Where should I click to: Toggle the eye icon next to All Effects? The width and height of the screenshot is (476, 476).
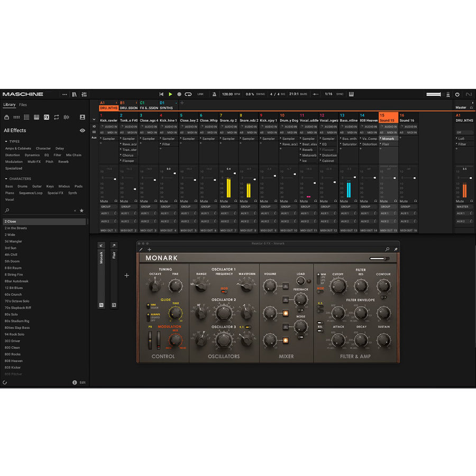pos(83,130)
